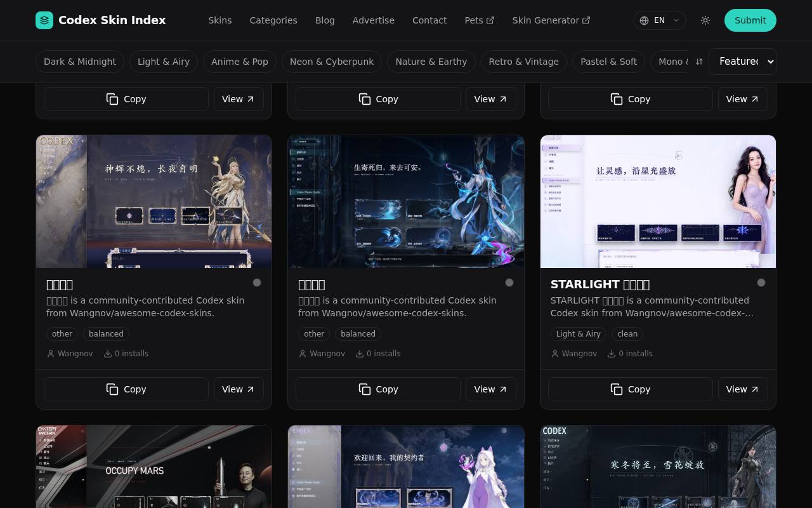Open the 生寄死归 skin preview thumbnail
The height and width of the screenshot is (508, 812).
(406, 201)
